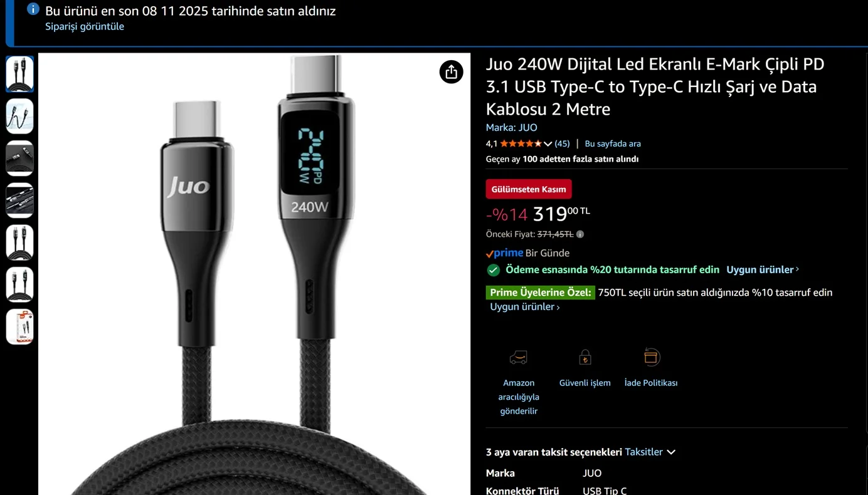Click the share icon on product image
Image resolution: width=868 pixels, height=495 pixels.
(x=451, y=72)
